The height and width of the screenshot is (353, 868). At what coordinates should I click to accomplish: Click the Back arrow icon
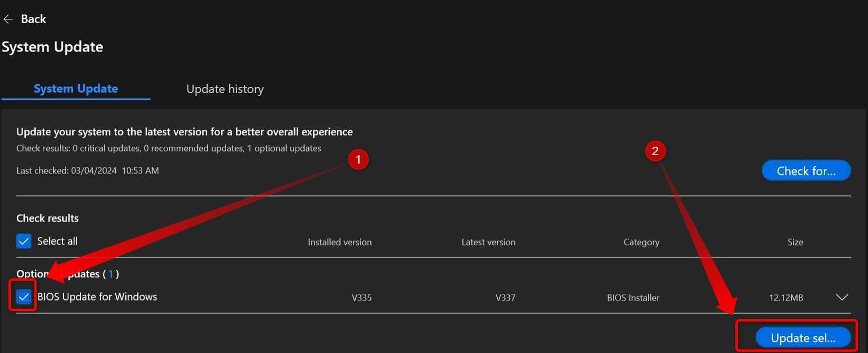coord(8,18)
